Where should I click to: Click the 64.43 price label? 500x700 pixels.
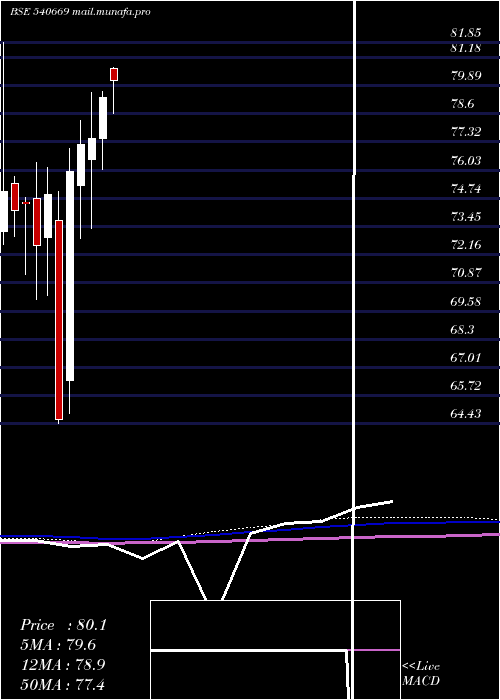tap(466, 414)
